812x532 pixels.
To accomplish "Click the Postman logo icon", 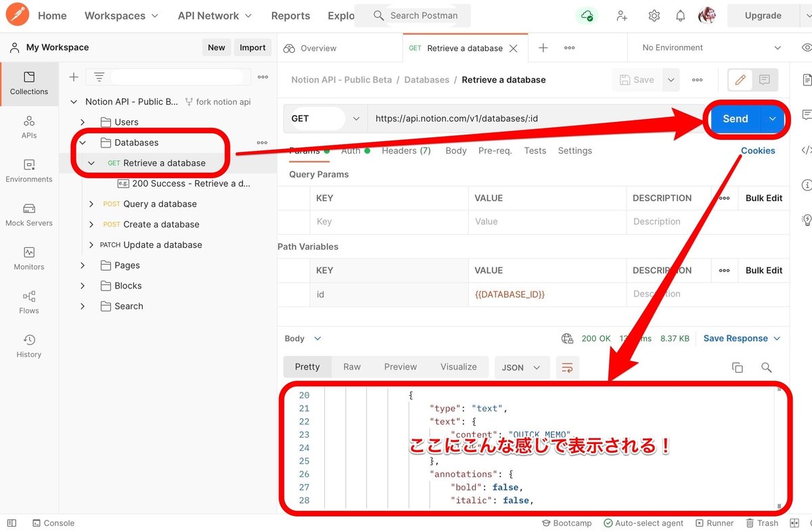I will pyautogui.click(x=17, y=15).
